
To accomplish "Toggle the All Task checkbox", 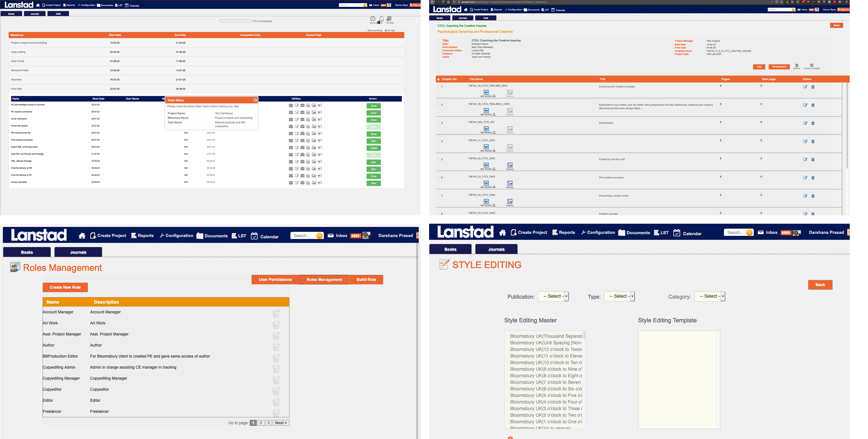I will [386, 30].
